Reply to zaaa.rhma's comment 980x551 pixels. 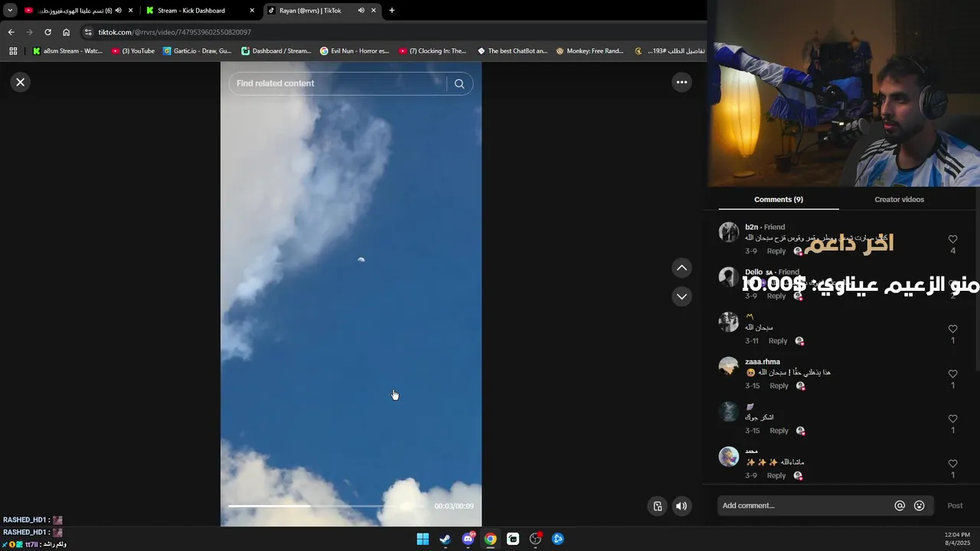[779, 386]
